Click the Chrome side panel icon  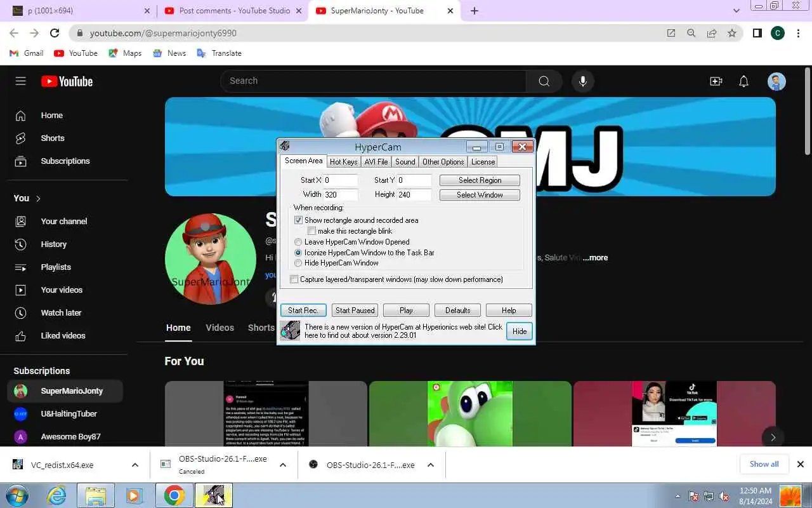757,33
